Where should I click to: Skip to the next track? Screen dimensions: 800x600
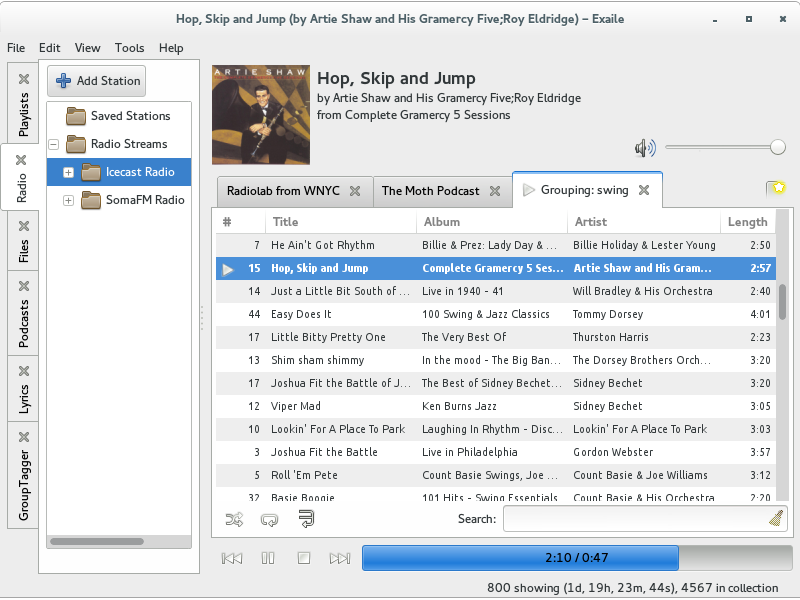tap(340, 558)
